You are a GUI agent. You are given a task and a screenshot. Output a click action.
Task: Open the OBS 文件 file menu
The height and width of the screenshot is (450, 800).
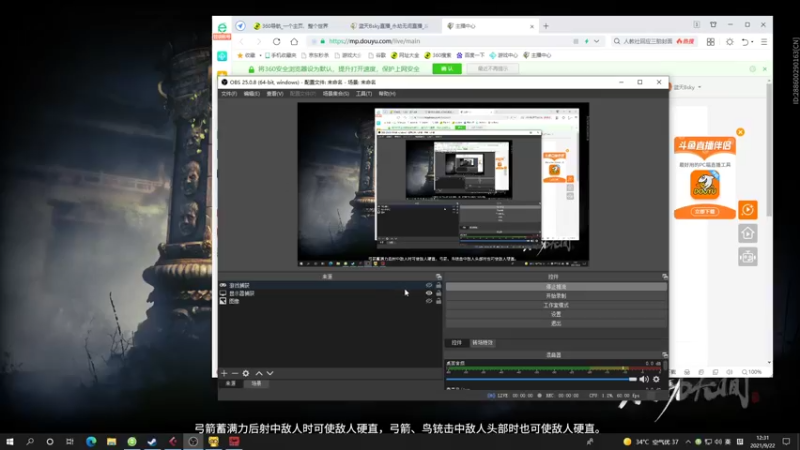pos(229,94)
